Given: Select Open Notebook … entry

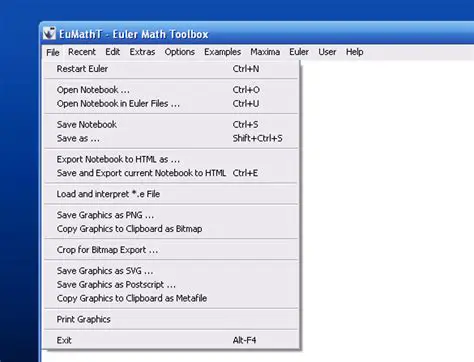Looking at the screenshot, I should pyautogui.click(x=171, y=90).
